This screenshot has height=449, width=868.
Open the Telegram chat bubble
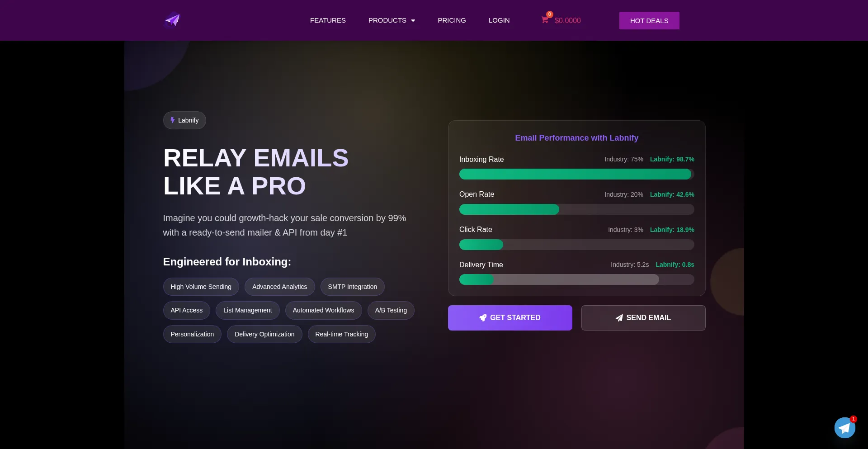click(x=844, y=428)
